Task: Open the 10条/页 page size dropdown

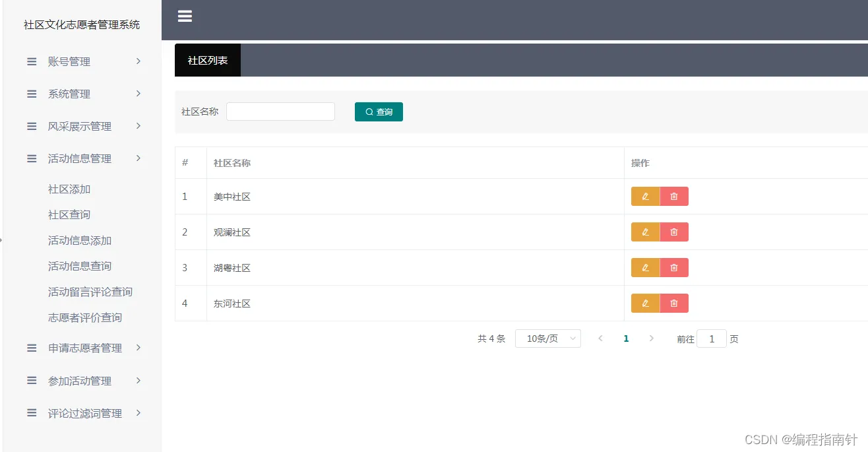Action: point(548,339)
